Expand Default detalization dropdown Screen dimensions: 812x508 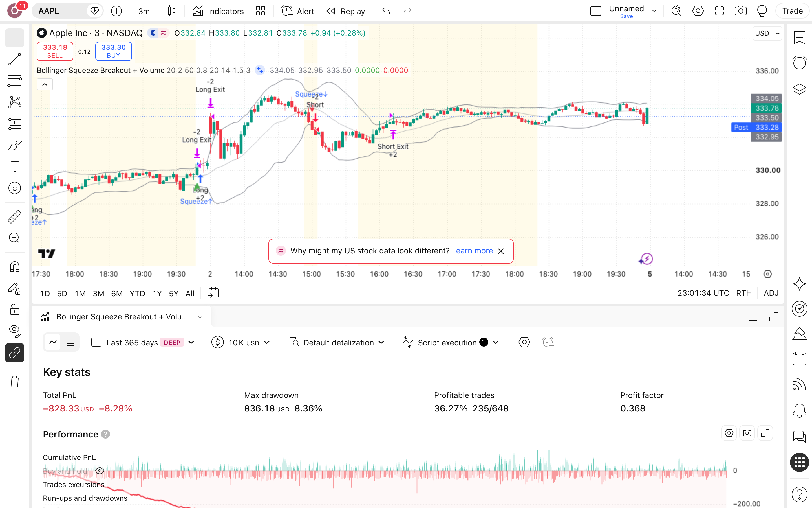337,342
